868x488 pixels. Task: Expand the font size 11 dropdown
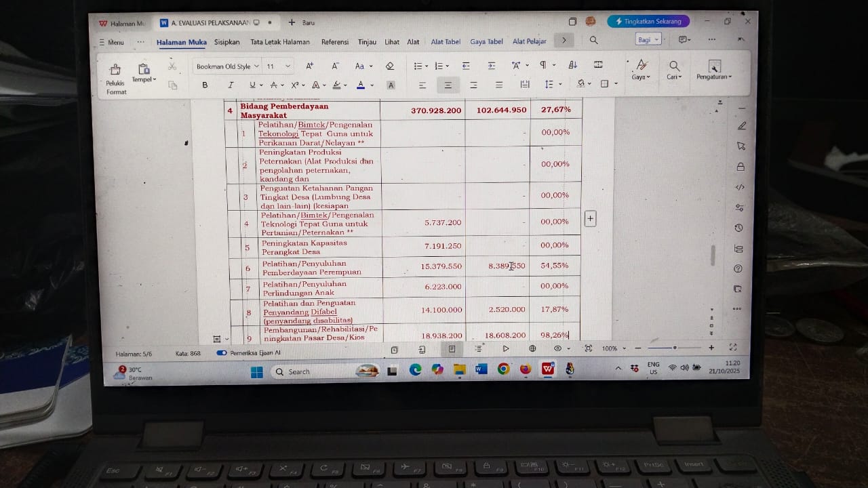(x=288, y=66)
